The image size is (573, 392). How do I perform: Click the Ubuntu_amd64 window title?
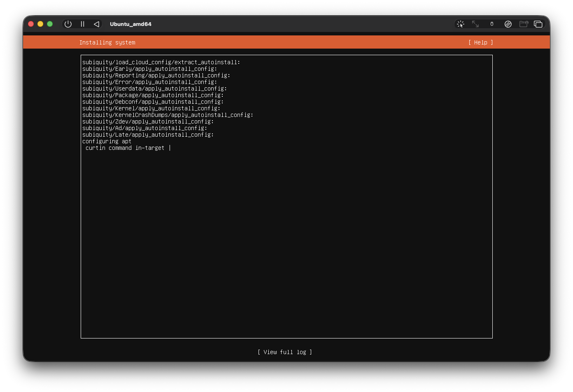pos(130,24)
